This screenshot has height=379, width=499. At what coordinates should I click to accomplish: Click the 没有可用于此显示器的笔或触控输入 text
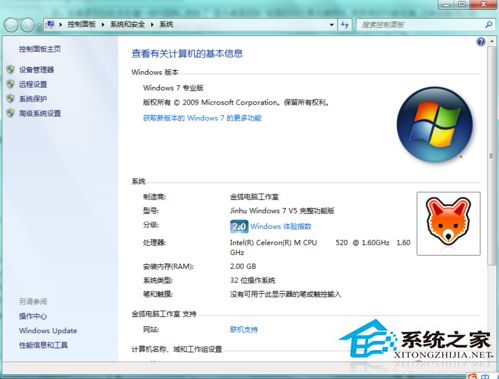[285, 294]
